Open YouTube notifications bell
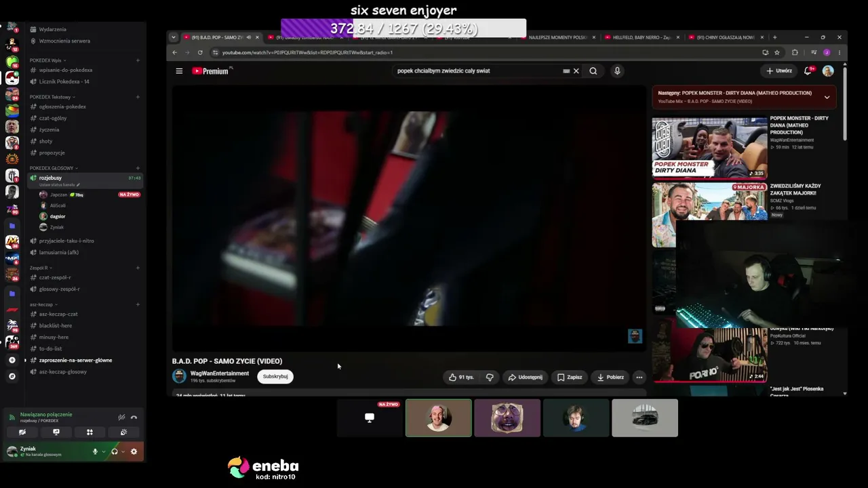The height and width of the screenshot is (488, 868). pos(808,70)
